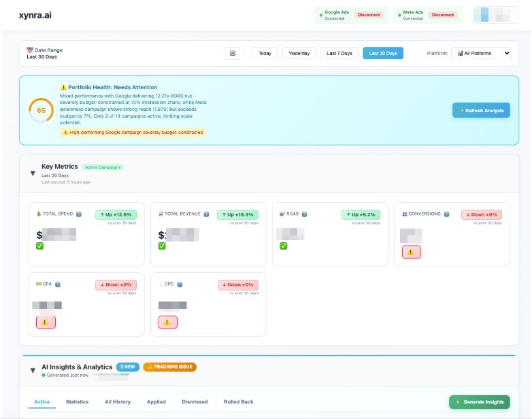Click CPA Down +0% badge
The width and height of the screenshot is (532, 419).
pos(116,285)
